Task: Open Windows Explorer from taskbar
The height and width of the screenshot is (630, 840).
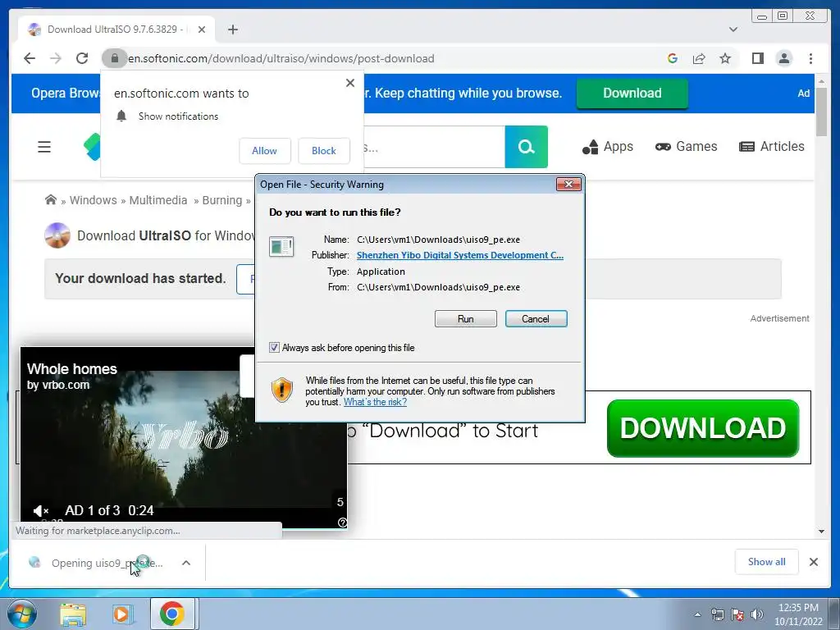Action: 73,614
